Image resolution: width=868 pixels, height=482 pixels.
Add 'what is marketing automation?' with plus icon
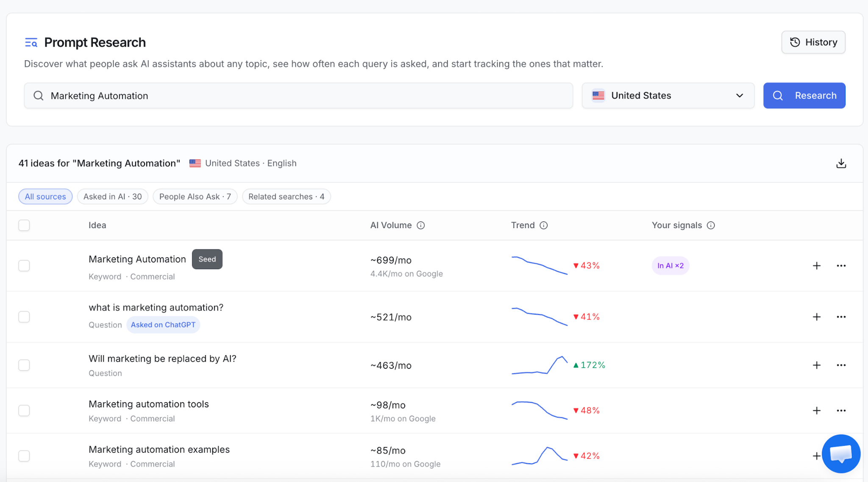[x=816, y=317]
